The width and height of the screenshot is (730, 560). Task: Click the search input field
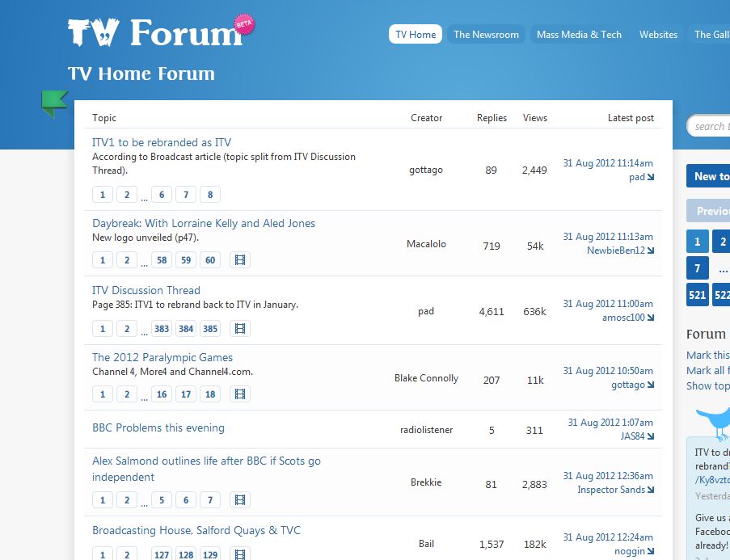709,126
